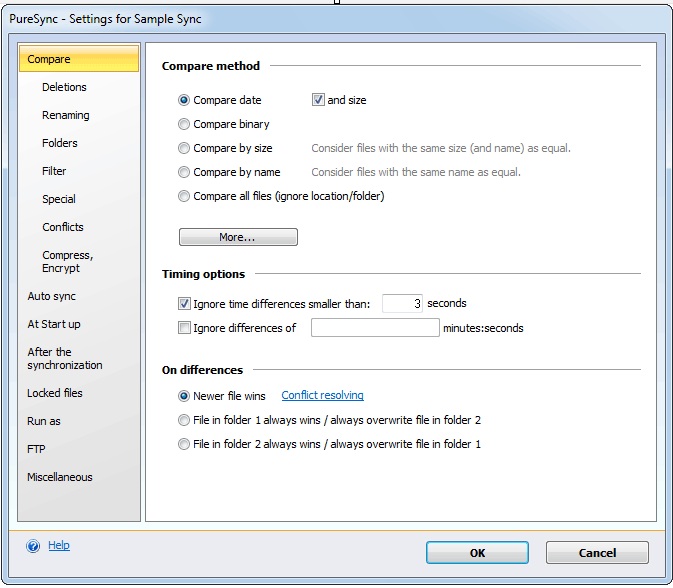
Task: Confirm settings with the OK button
Action: click(x=477, y=553)
